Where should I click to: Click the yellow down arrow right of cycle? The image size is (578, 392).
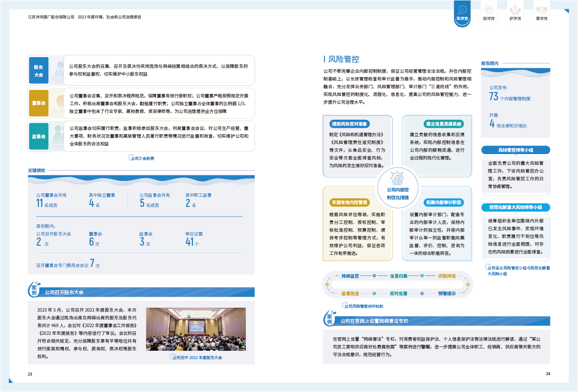pyautogui.click(x=468, y=285)
